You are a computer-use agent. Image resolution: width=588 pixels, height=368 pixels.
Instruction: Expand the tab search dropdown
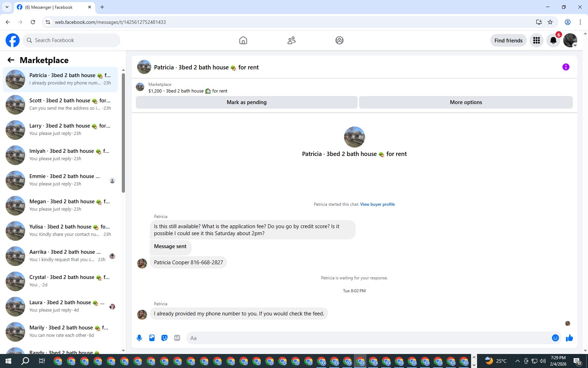click(x=7, y=7)
